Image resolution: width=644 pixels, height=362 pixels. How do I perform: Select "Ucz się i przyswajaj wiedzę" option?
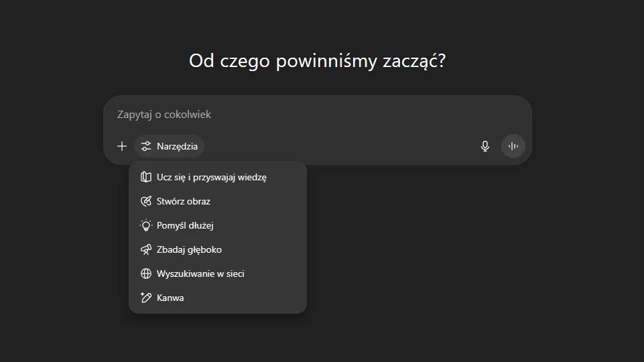pos(212,177)
